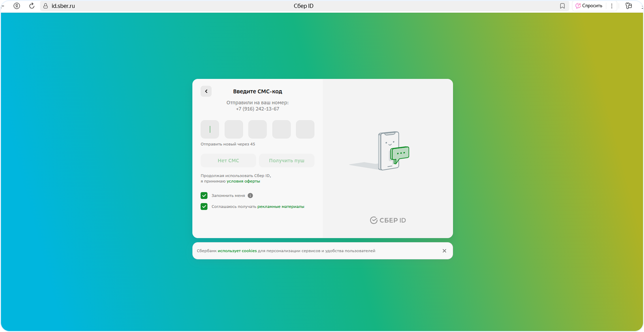Open the browser tabs sidebar icon

[629, 6]
